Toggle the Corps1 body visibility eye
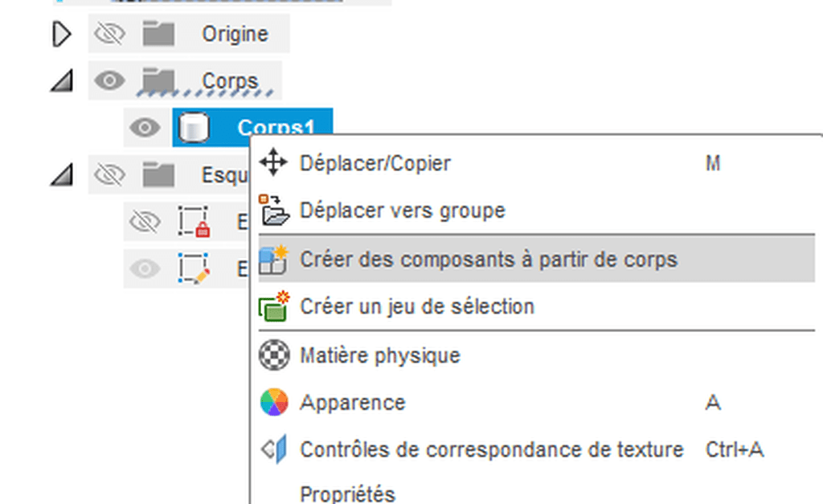 [x=145, y=128]
